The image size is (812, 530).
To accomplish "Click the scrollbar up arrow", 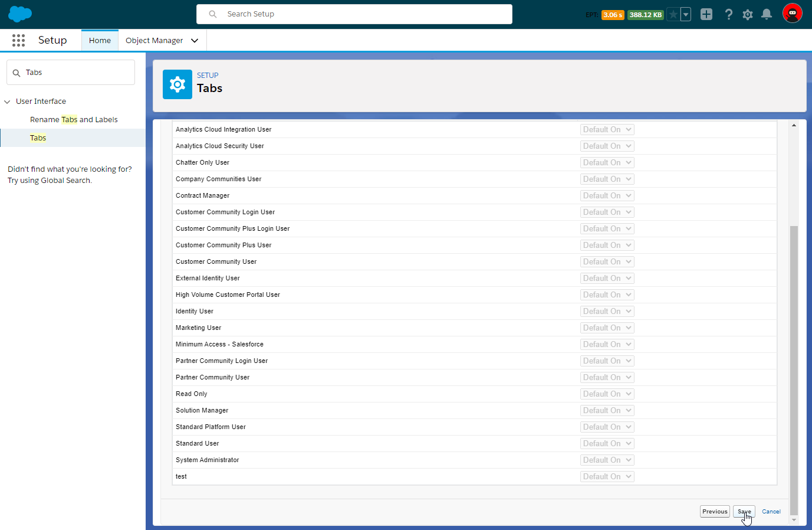I will point(794,125).
